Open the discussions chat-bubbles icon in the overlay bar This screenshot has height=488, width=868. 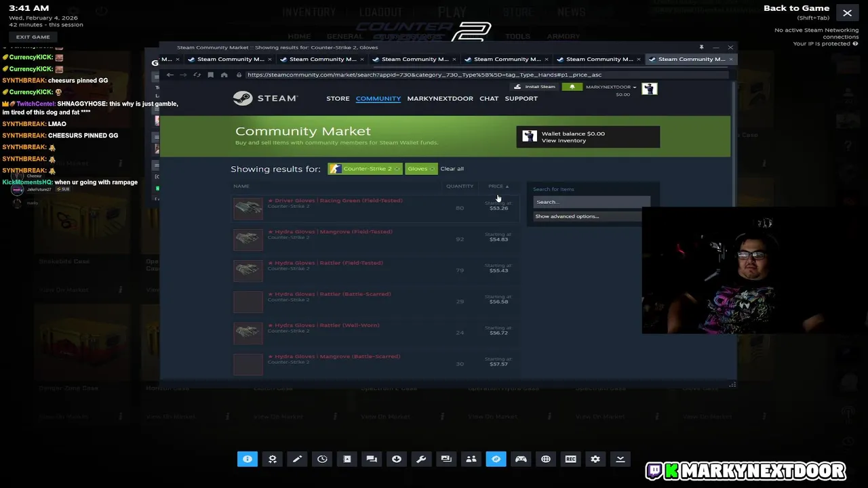coord(372,459)
